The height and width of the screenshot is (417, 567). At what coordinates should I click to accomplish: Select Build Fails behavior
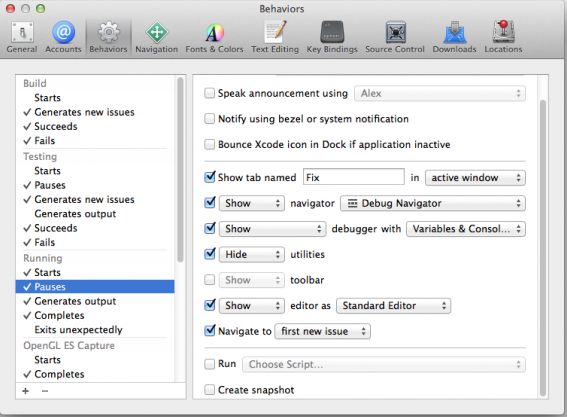(95, 141)
